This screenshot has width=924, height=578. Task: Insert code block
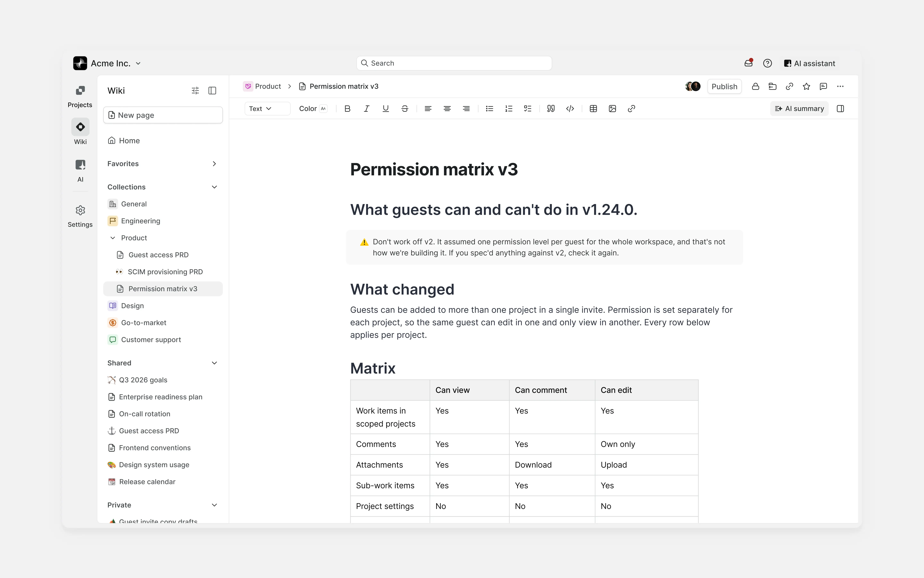click(x=570, y=109)
